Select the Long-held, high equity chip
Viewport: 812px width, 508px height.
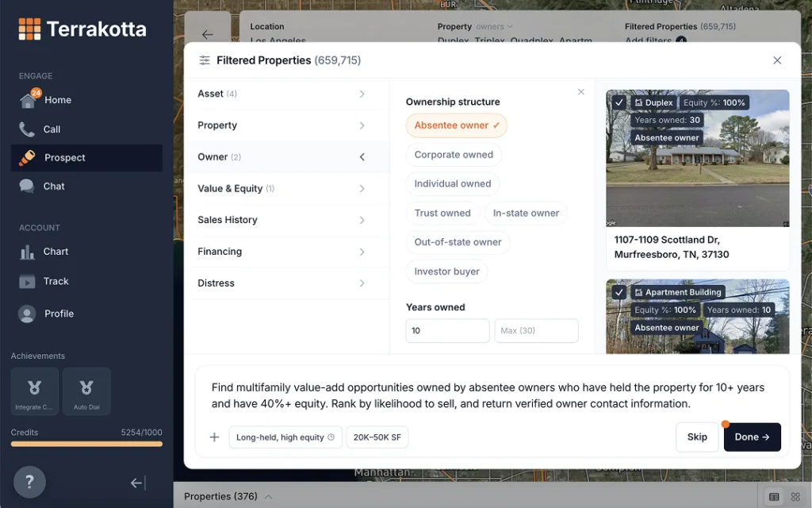pos(285,437)
